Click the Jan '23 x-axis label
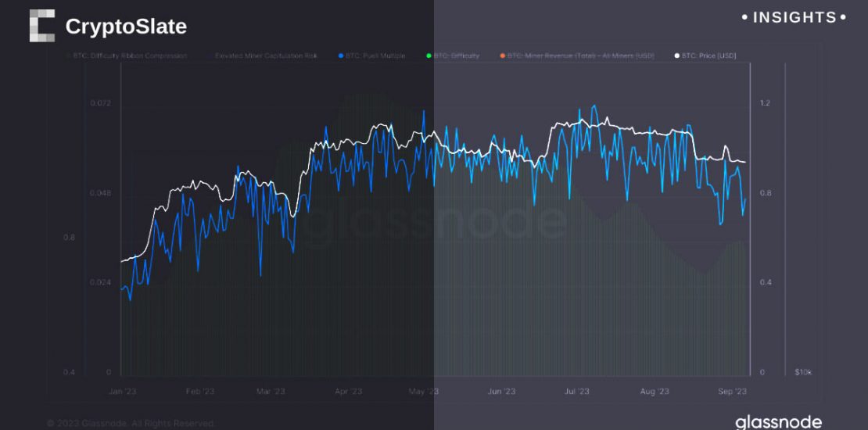The height and width of the screenshot is (430, 868). 124,391
